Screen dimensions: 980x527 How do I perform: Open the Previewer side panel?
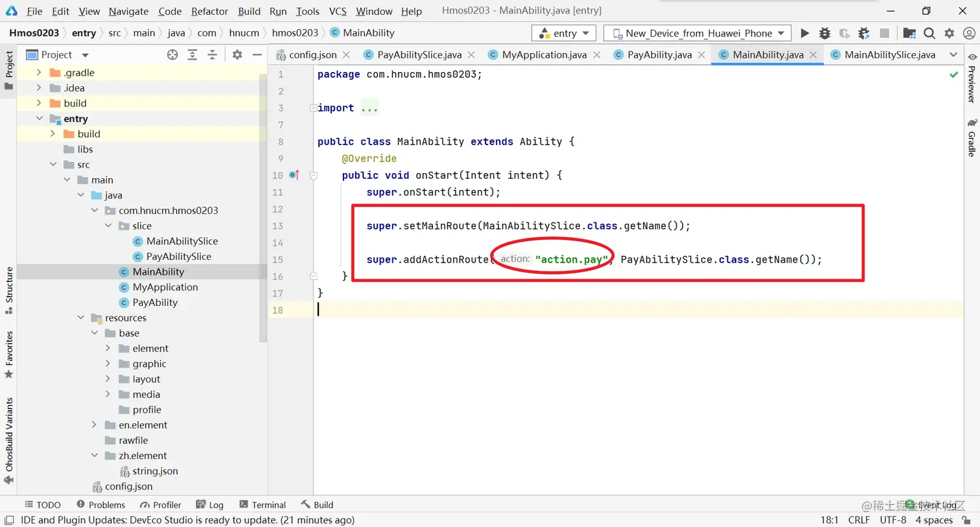tap(972, 78)
